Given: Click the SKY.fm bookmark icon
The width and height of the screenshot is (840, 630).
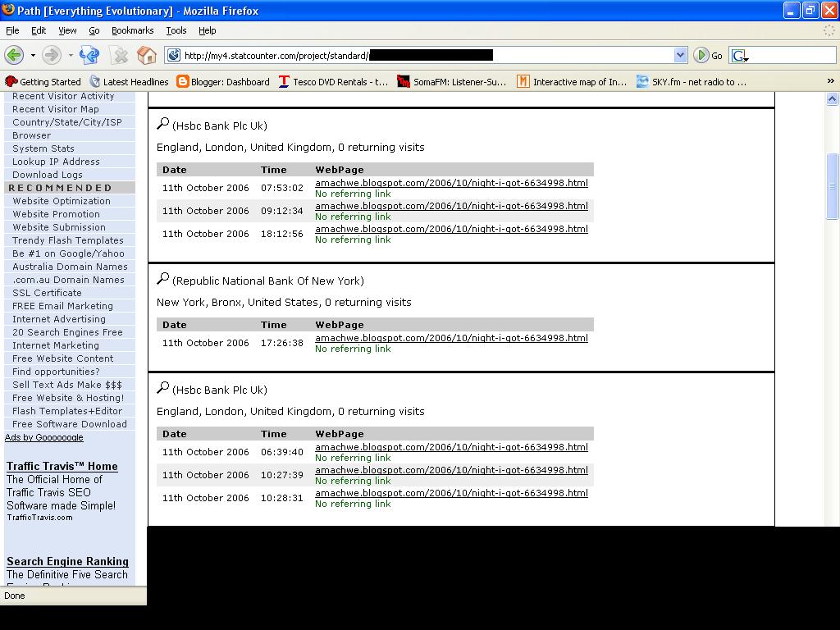Looking at the screenshot, I should click(x=642, y=81).
